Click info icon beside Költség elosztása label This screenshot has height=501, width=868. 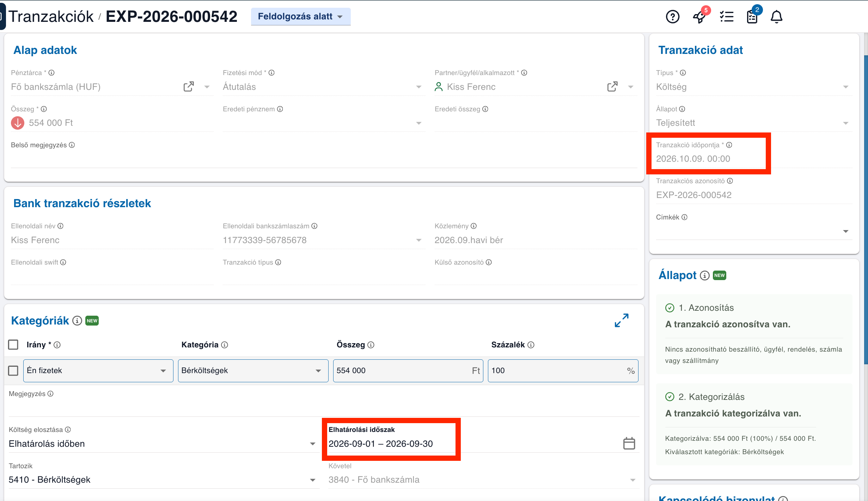[x=68, y=429]
